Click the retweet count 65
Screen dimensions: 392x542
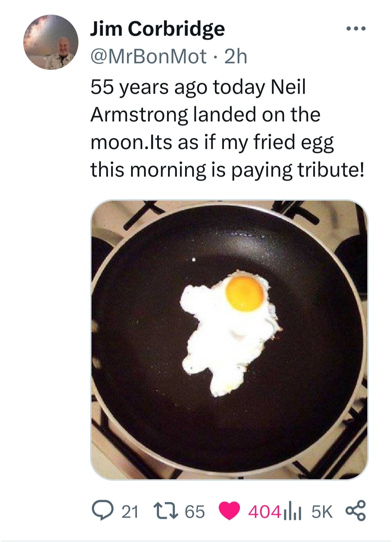tap(195, 511)
